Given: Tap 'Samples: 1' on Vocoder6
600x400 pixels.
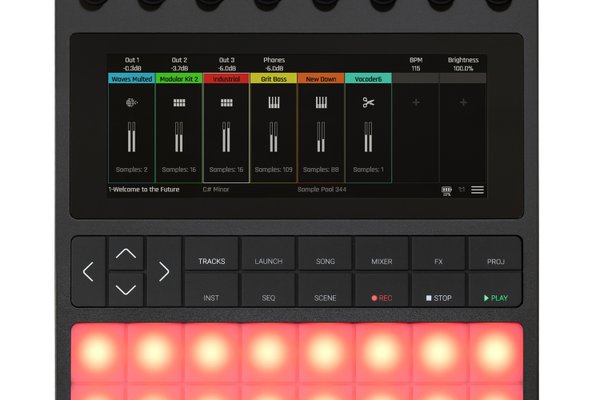Looking at the screenshot, I should 368,170.
